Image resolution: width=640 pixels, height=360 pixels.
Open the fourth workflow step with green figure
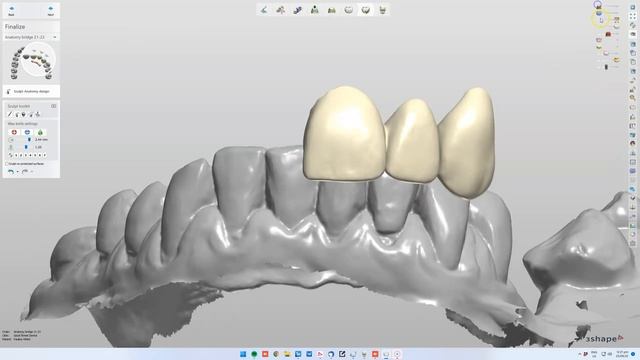[314, 10]
